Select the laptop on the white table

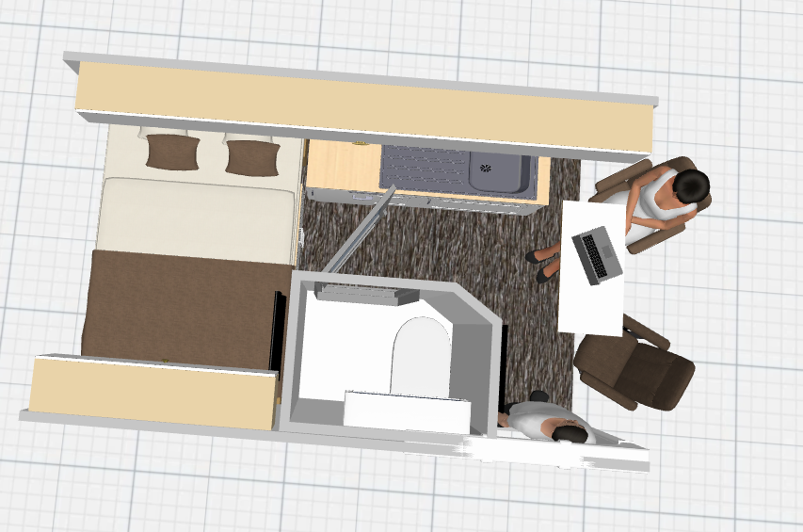click(597, 255)
